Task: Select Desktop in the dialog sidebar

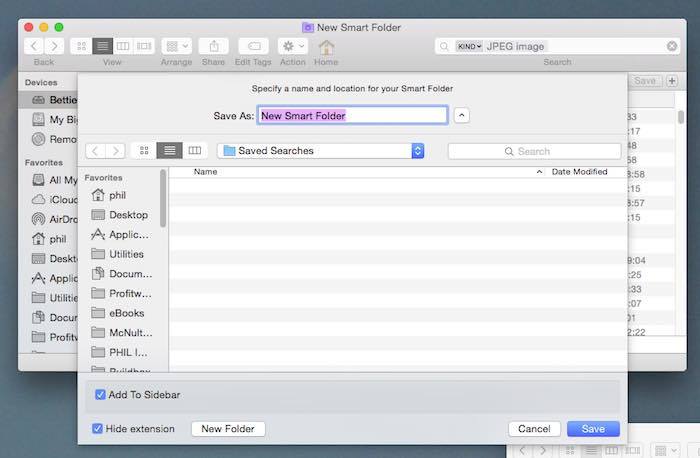Action: click(120, 215)
